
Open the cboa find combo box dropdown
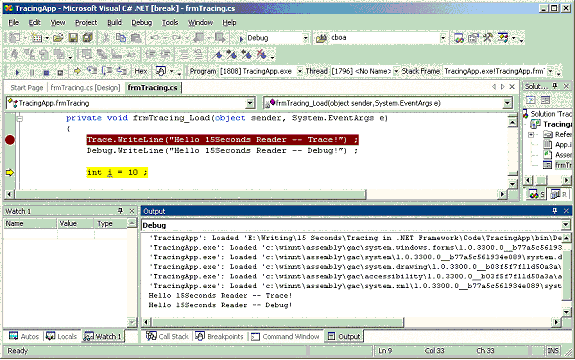(443, 38)
